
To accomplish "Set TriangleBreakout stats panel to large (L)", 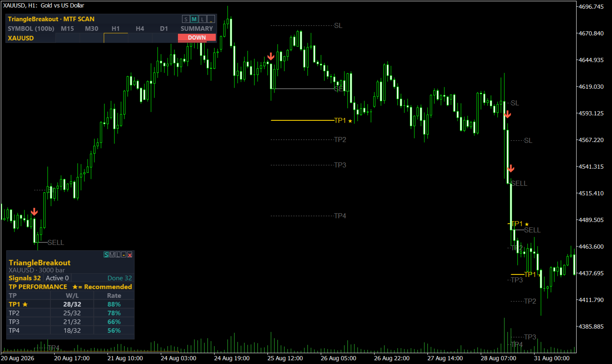I will click(118, 254).
